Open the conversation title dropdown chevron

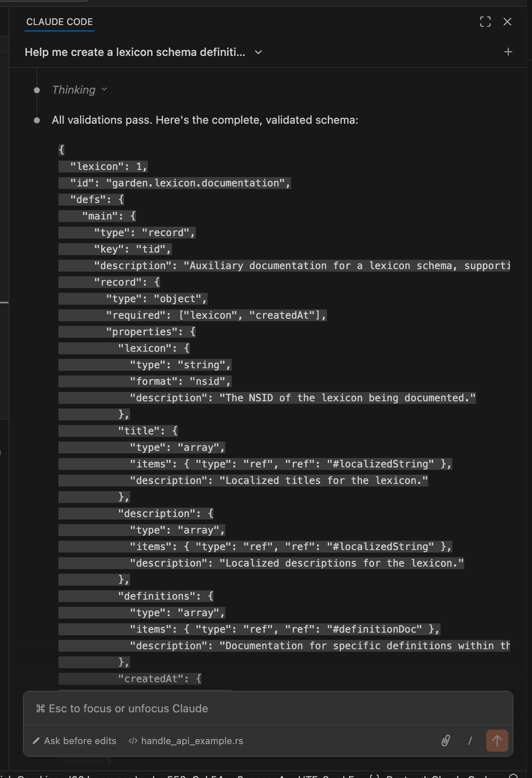click(258, 52)
